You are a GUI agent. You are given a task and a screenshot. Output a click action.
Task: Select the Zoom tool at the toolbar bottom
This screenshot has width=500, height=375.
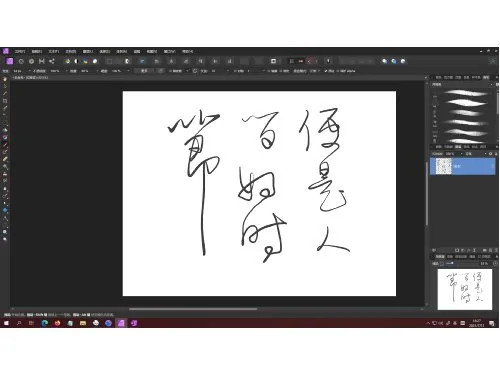coord(5,239)
